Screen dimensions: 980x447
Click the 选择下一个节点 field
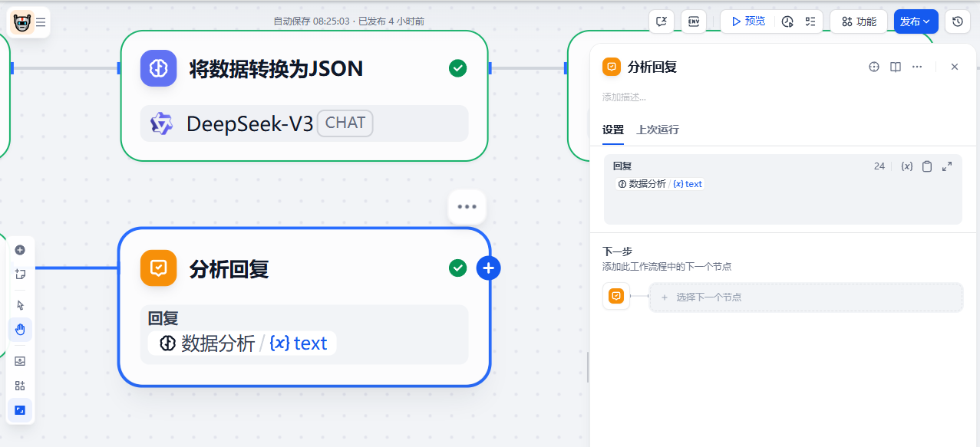(x=806, y=297)
